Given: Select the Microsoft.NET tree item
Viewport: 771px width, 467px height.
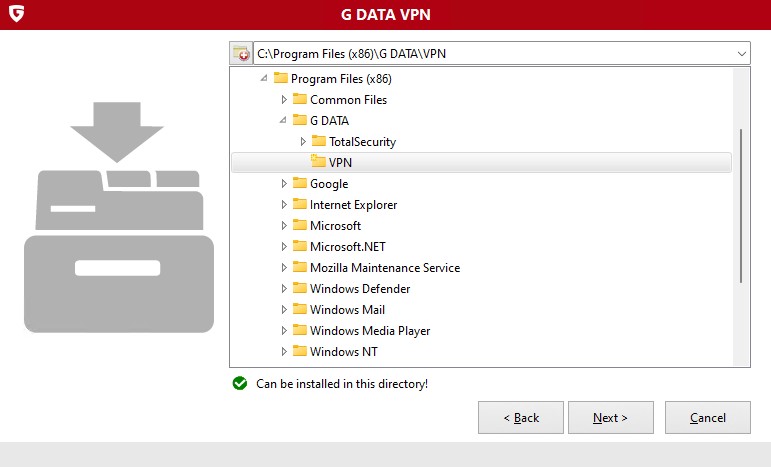Looking at the screenshot, I should pos(349,247).
